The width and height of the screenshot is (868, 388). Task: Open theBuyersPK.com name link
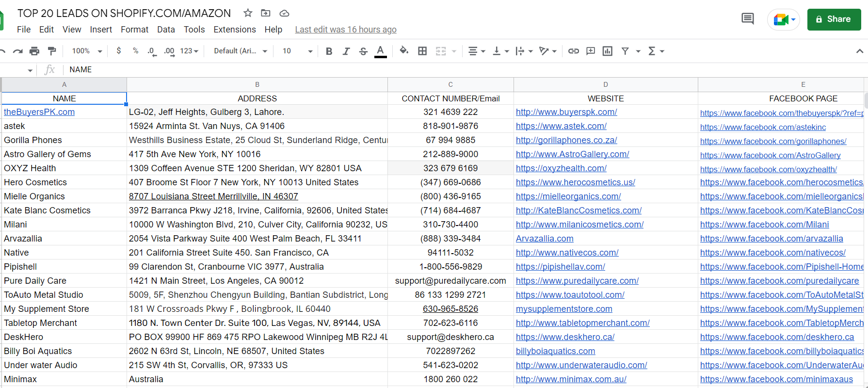pyautogui.click(x=39, y=112)
